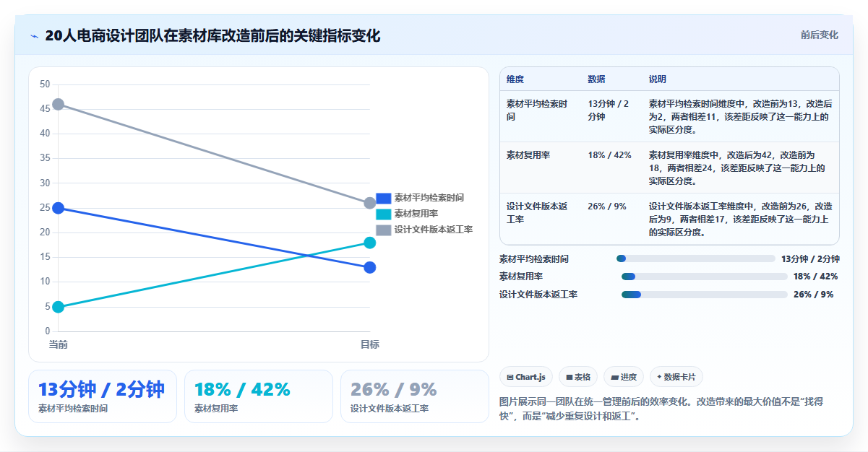Click the 数据 column header
Image resolution: width=868 pixels, height=452 pixels.
(x=596, y=79)
